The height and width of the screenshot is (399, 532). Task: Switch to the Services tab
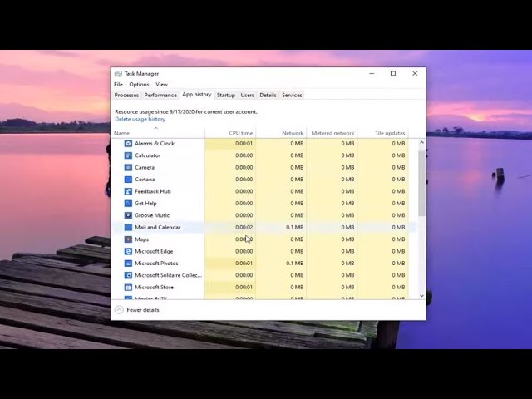[x=292, y=96]
